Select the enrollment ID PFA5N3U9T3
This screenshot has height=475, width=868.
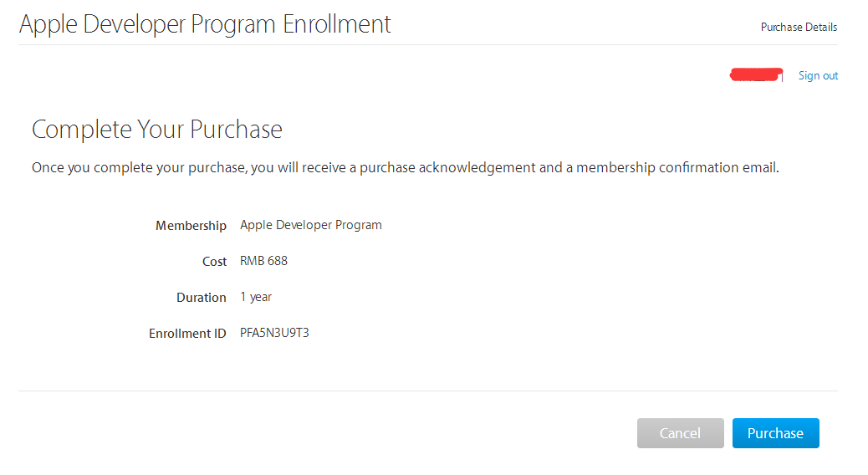click(274, 333)
